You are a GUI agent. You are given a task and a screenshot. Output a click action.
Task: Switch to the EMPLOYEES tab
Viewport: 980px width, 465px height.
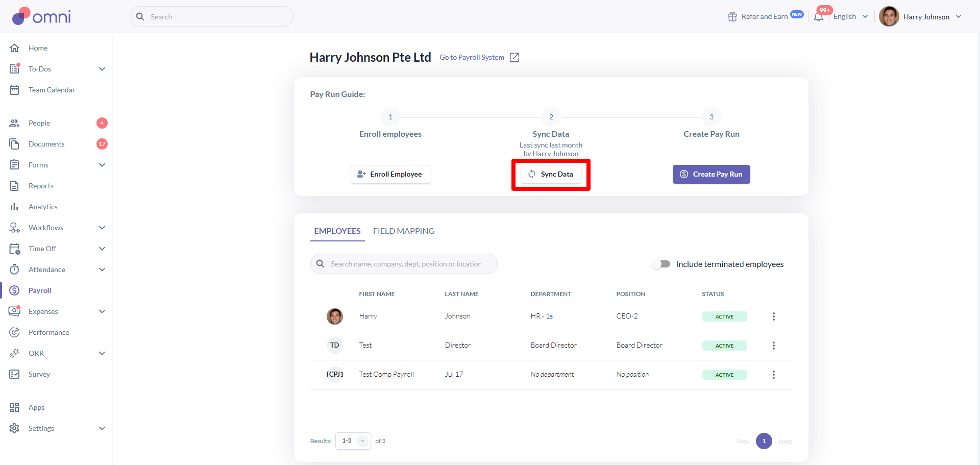click(337, 231)
